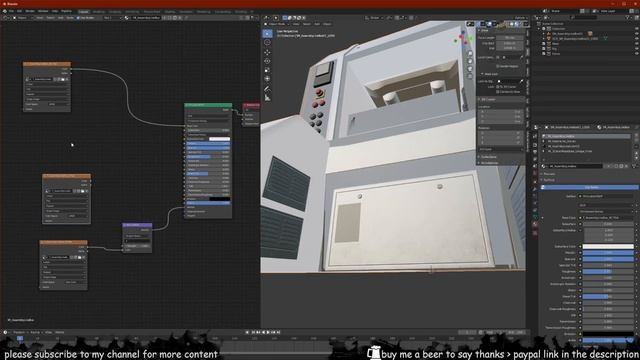This screenshot has width=640, height=360.
Task: Open the Render menu
Action: tap(30, 11)
